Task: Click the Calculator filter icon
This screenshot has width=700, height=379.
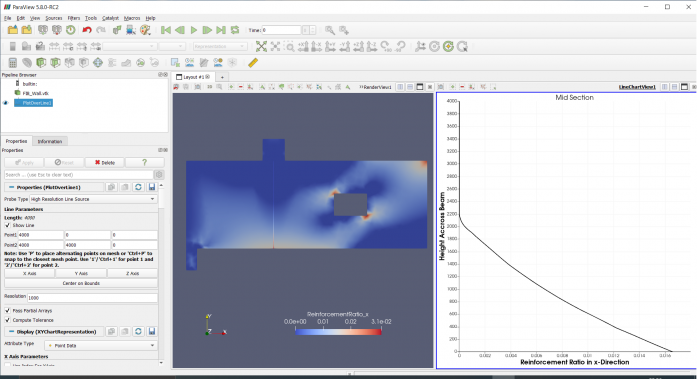Action: [12, 62]
